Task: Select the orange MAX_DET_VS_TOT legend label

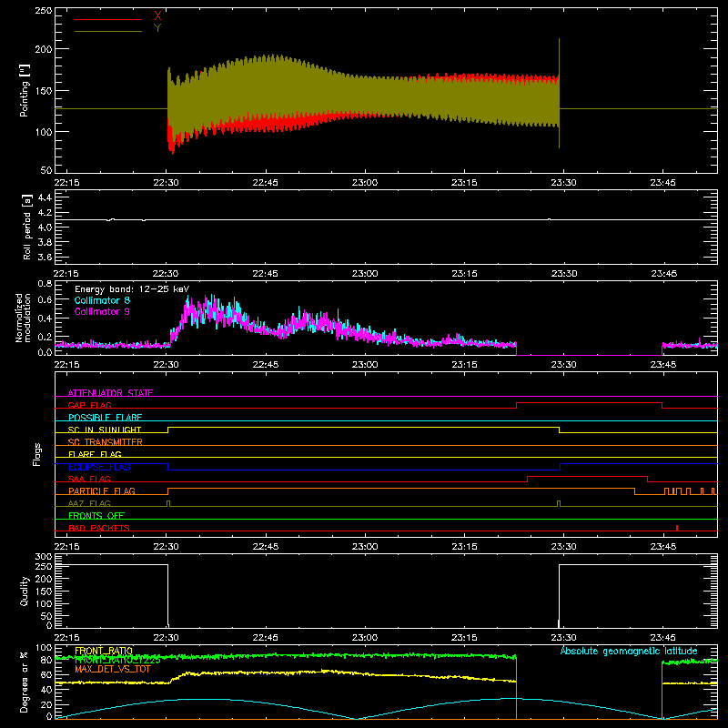Action: pos(113,669)
